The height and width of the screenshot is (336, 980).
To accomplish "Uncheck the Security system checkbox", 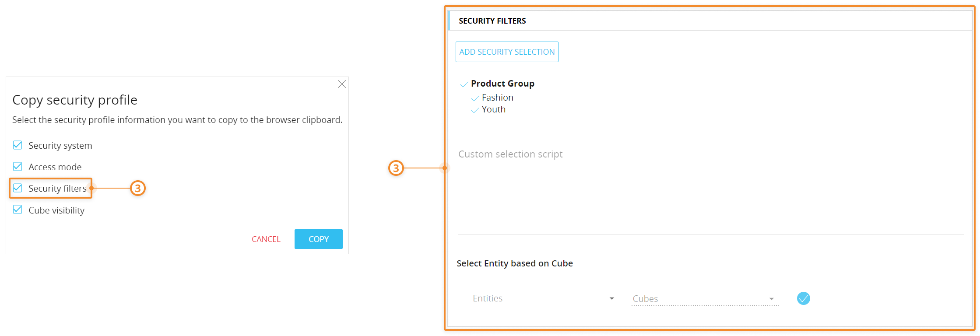I will click(18, 145).
